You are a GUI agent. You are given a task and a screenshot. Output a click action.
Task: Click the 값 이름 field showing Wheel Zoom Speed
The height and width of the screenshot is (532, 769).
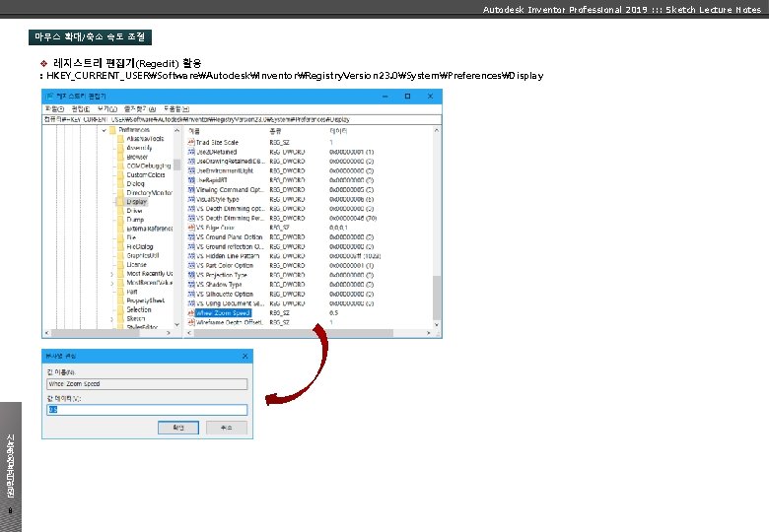pyautogui.click(x=147, y=384)
